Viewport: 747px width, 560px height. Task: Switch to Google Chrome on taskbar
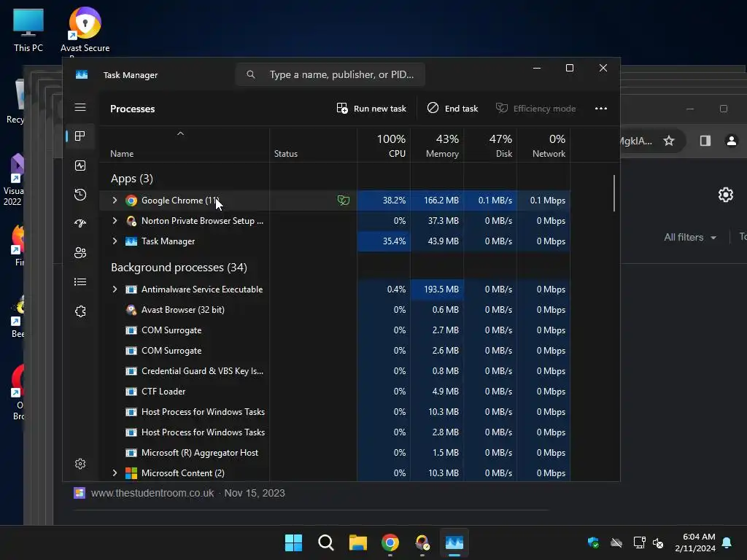coord(390,542)
